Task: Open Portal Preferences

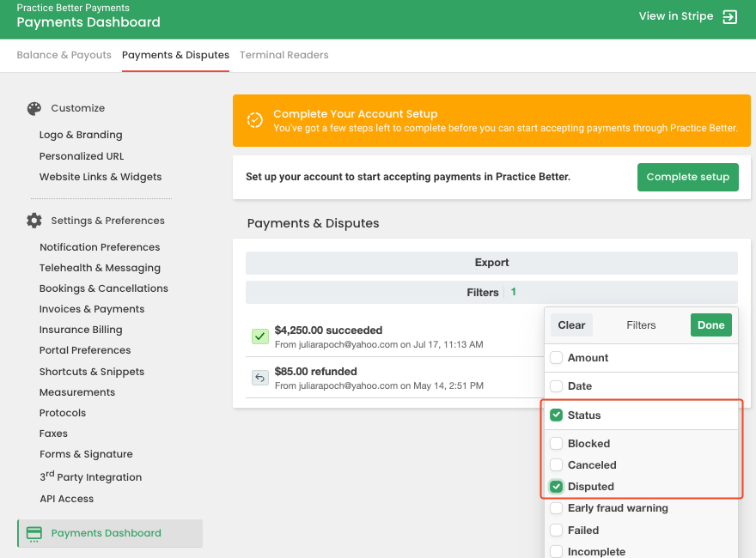Action: pos(85,350)
